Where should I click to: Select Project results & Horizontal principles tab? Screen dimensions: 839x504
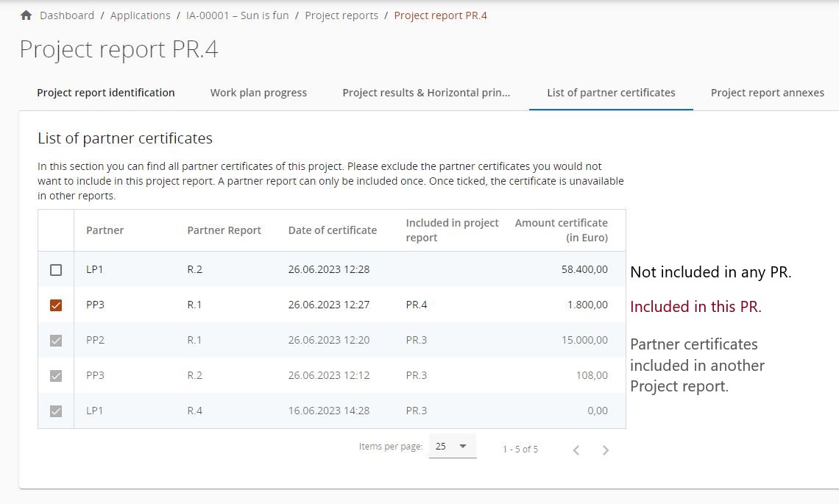point(426,93)
